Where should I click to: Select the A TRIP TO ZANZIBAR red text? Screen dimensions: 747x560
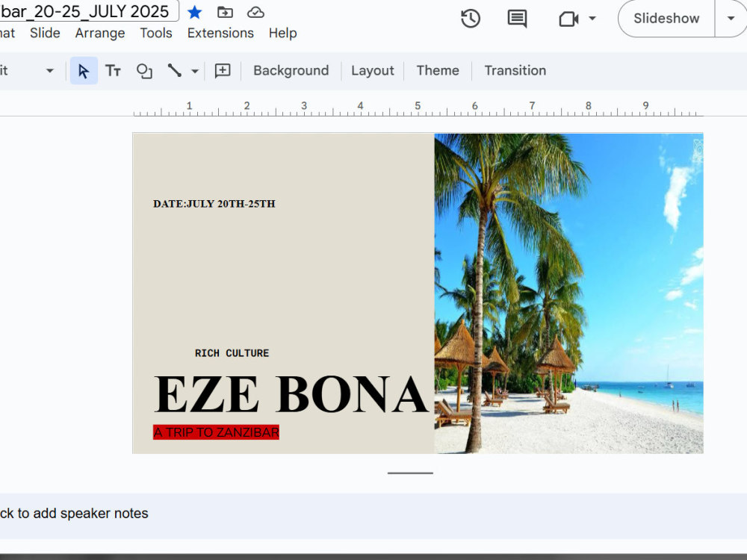217,432
